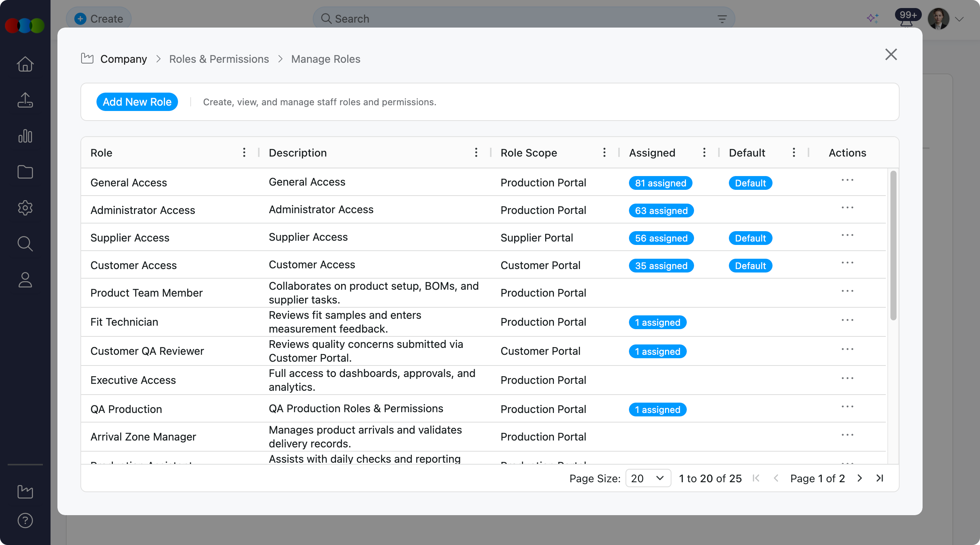Image resolution: width=980 pixels, height=545 pixels.
Task: Open the factory/production icon near sidebar bottom
Action: (x=24, y=492)
